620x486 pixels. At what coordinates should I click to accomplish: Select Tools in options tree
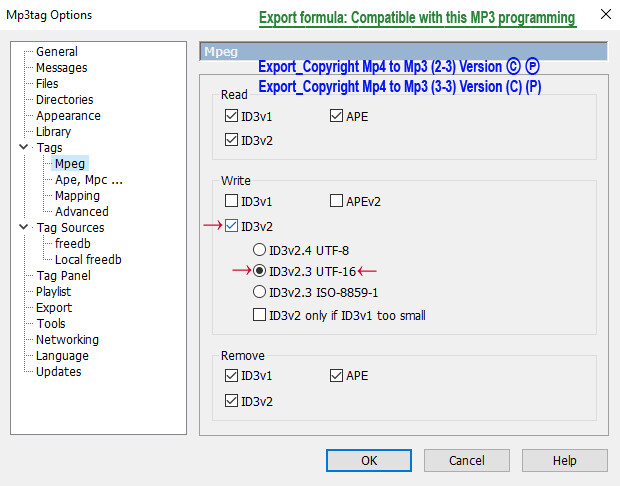(x=51, y=323)
